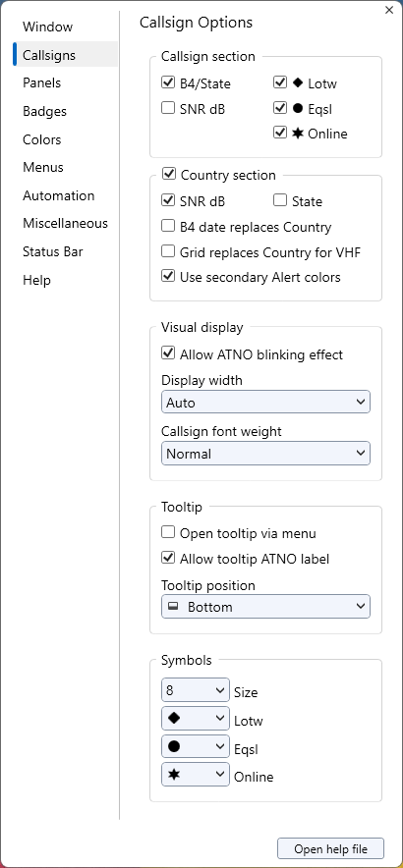
Task: Open Callsign font weight dropdown
Action: point(265,454)
